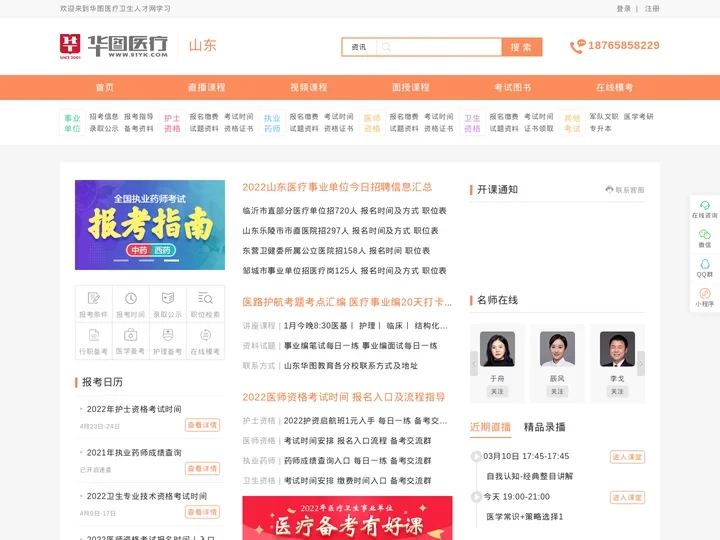Open the 面授课程 nav tab

(411, 87)
